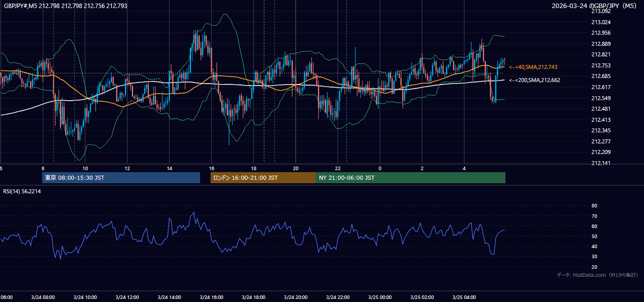644x302 pixels.
Task: Click price axis label 213.092
Action: (601, 11)
